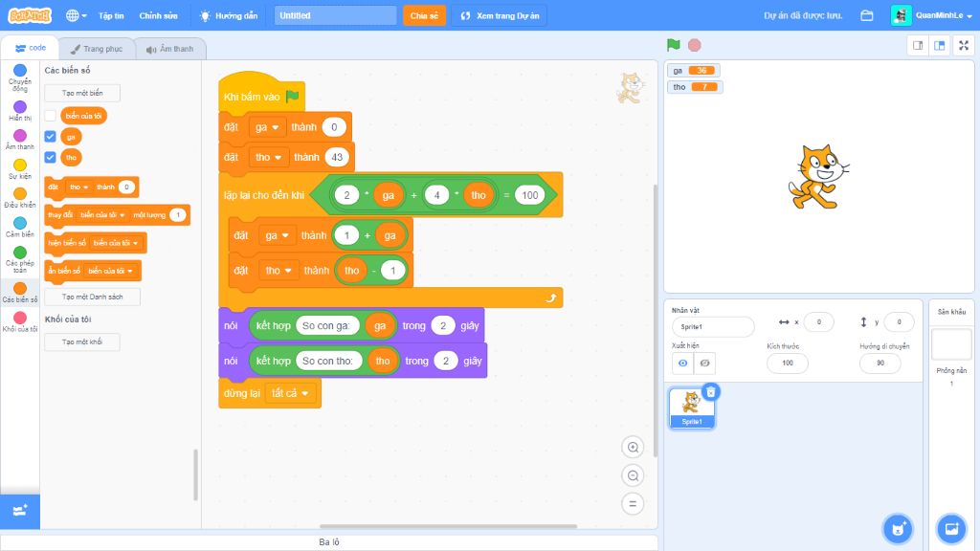Open the Ba lô backpack bar
Screen dimensions: 980x551
point(329,542)
